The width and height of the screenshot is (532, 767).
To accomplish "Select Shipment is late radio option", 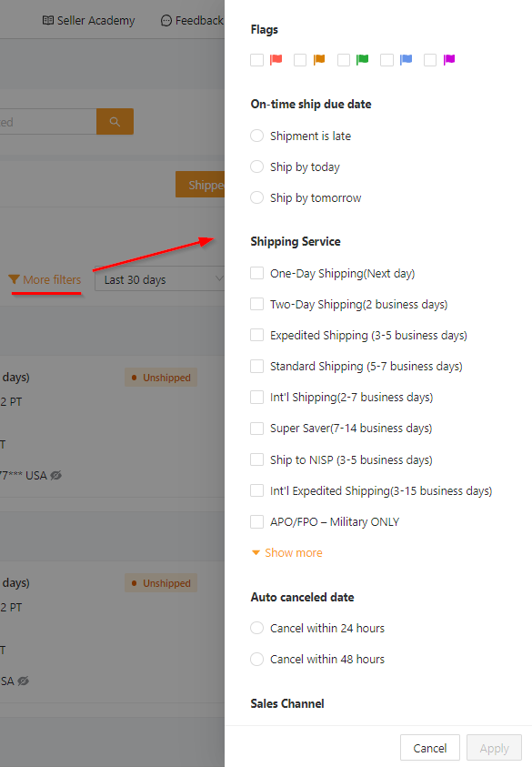I will pos(256,136).
